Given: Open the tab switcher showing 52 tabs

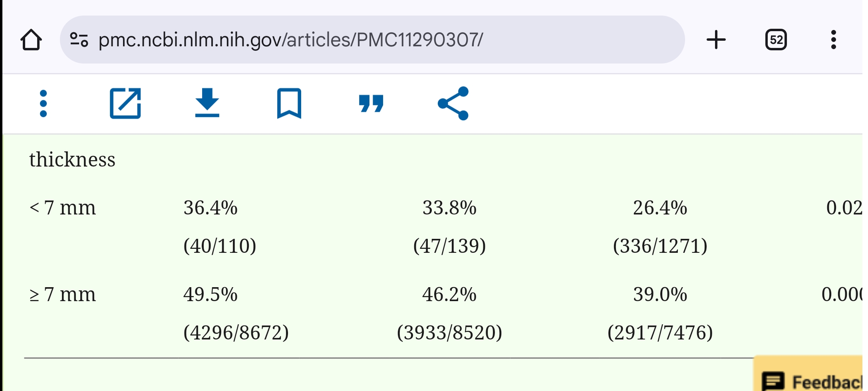Looking at the screenshot, I should pyautogui.click(x=776, y=40).
